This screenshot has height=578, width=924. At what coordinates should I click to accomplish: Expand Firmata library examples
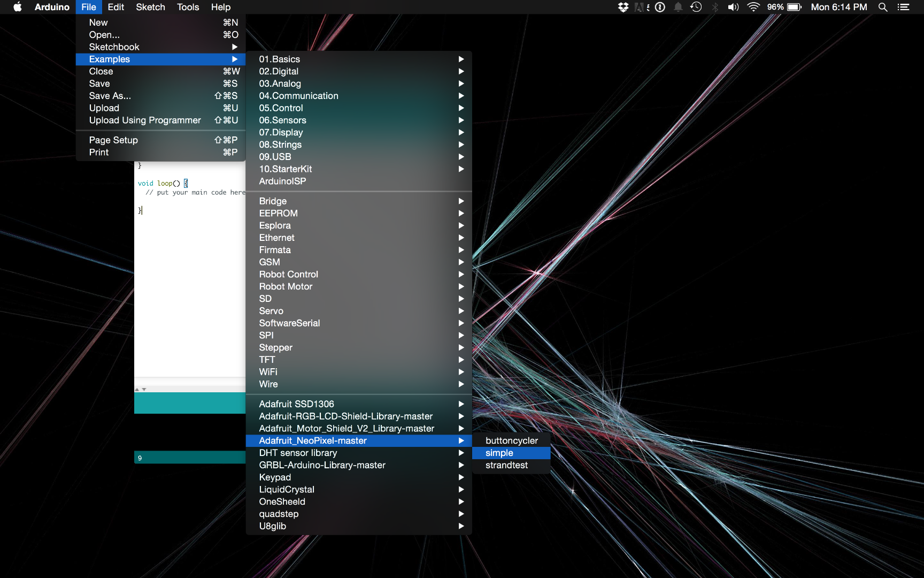359,250
